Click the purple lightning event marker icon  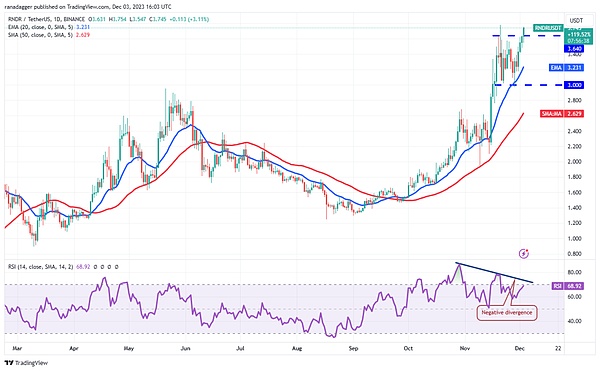point(523,253)
